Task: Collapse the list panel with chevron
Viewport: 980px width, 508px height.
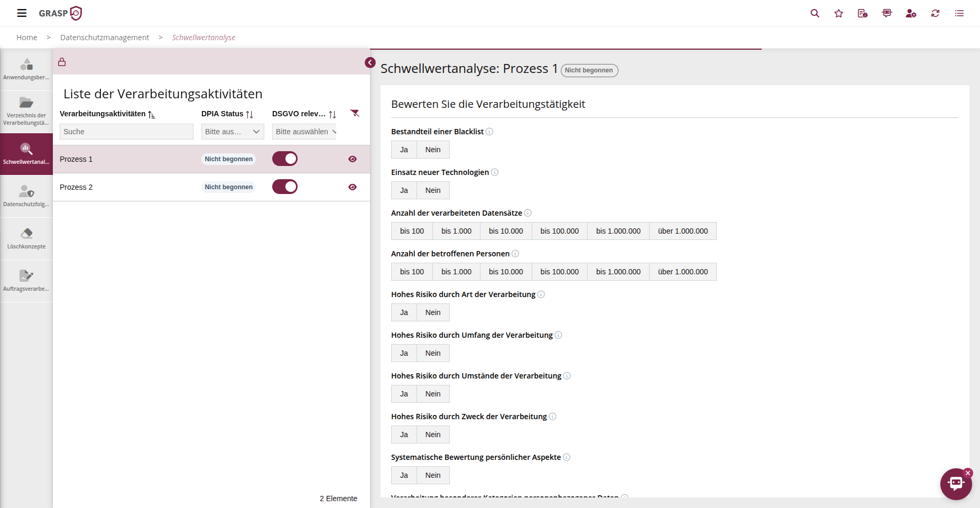Action: (370, 62)
